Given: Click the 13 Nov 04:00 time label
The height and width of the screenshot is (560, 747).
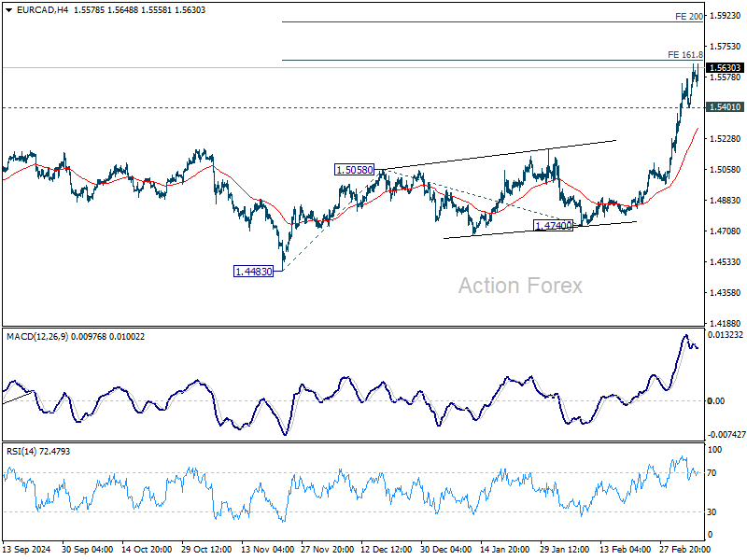Looking at the screenshot, I should click(x=267, y=549).
